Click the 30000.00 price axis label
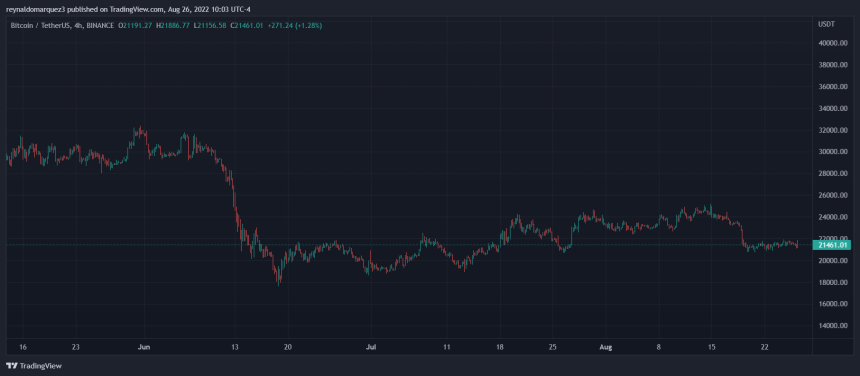Image resolution: width=860 pixels, height=376 pixels. (x=833, y=152)
